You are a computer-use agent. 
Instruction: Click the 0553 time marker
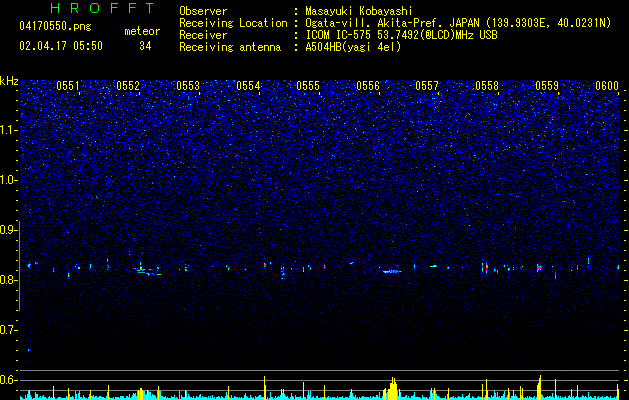pyautogui.click(x=188, y=86)
